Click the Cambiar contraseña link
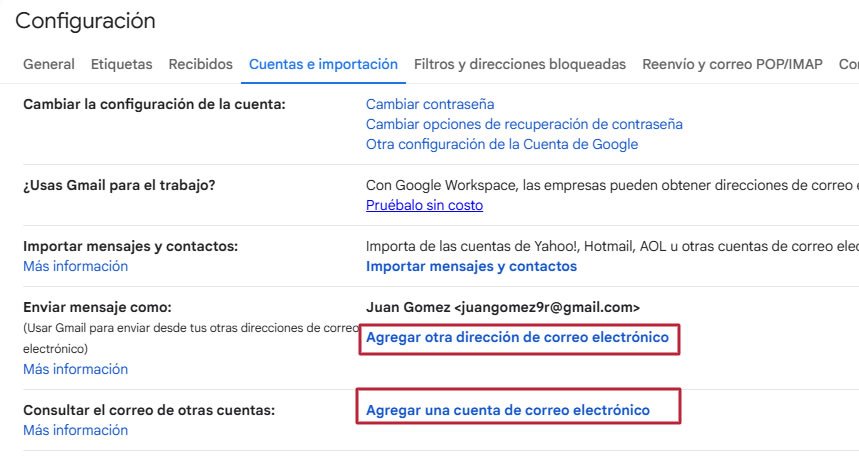Screen dimensions: 859x456 pos(430,104)
